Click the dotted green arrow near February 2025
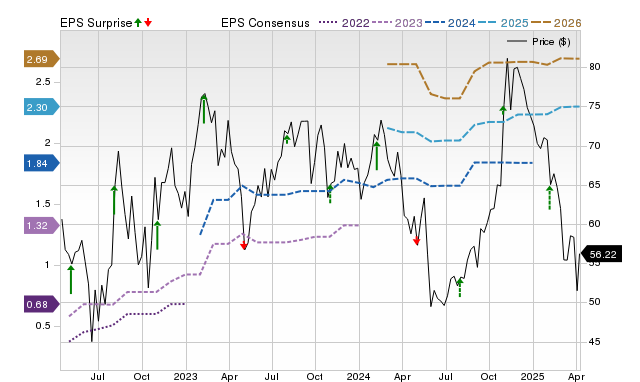Image resolution: width=640 pixels, height=382 pixels. click(549, 198)
